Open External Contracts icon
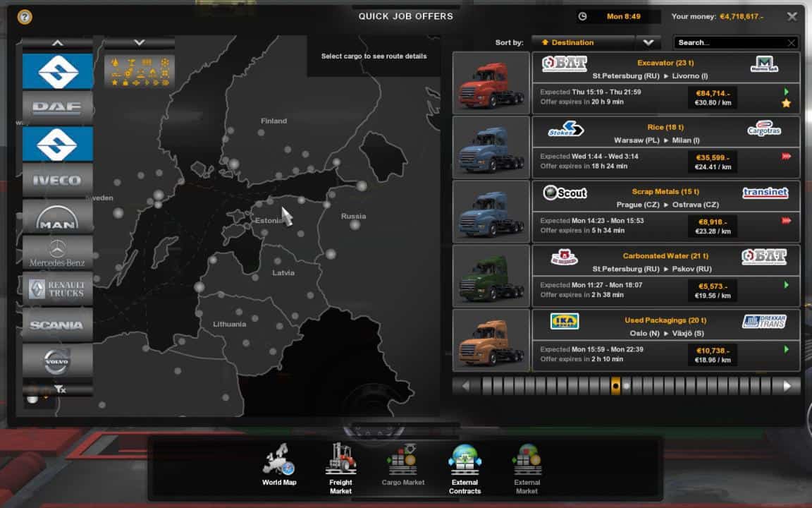This screenshot has height=508, width=812. click(465, 466)
